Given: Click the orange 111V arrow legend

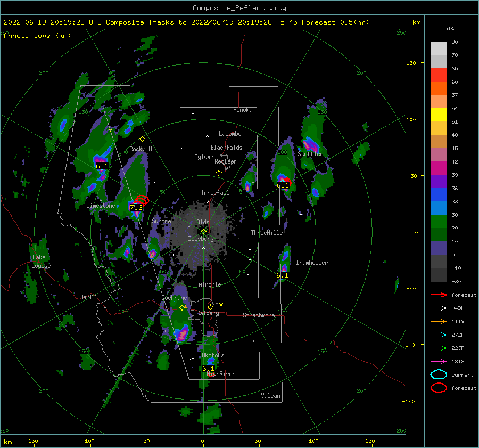Looking at the screenshot, I should (439, 321).
